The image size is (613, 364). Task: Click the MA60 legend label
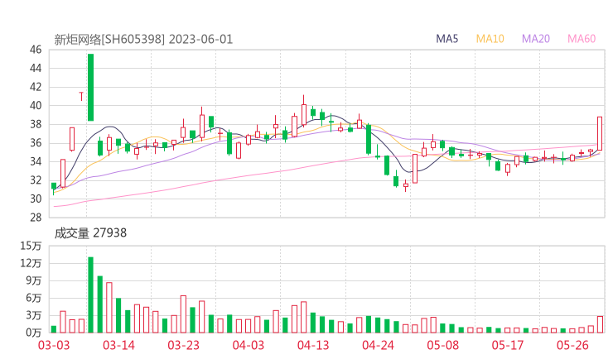[x=582, y=39]
